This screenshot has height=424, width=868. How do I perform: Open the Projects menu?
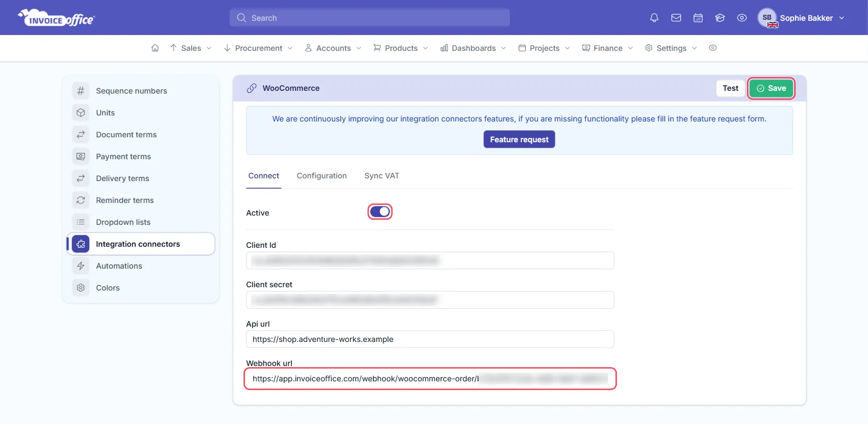tap(544, 48)
